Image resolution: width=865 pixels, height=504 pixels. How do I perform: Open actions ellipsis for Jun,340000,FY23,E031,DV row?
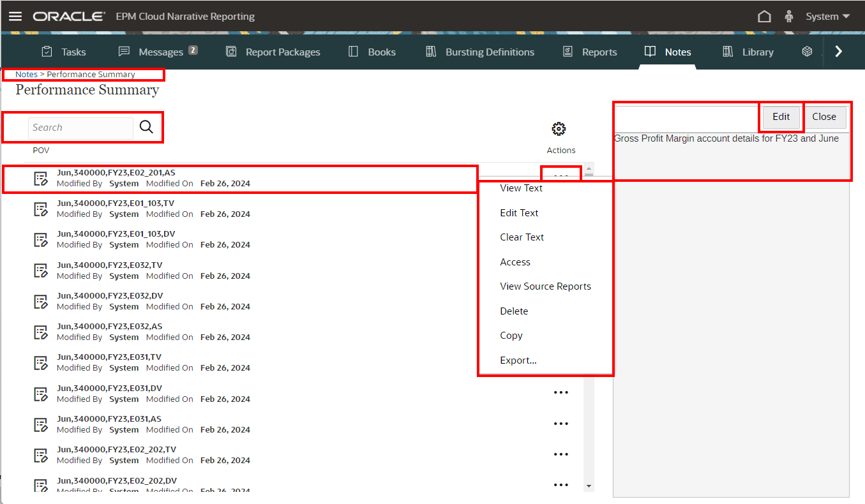tap(560, 392)
